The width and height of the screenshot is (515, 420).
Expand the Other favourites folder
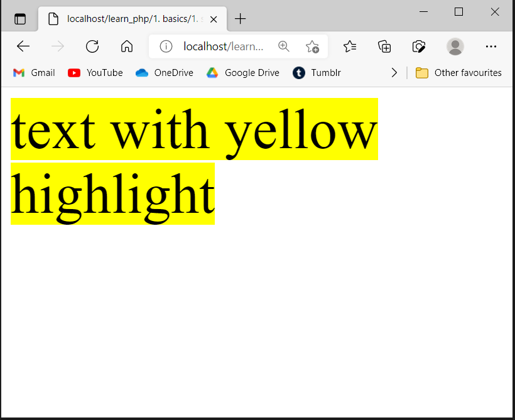[458, 73]
